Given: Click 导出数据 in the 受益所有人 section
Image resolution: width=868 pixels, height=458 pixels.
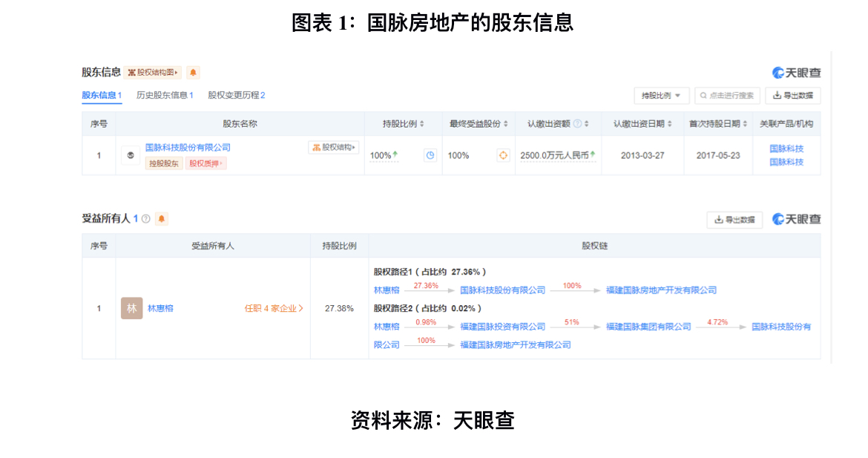Looking at the screenshot, I should click(x=734, y=220).
